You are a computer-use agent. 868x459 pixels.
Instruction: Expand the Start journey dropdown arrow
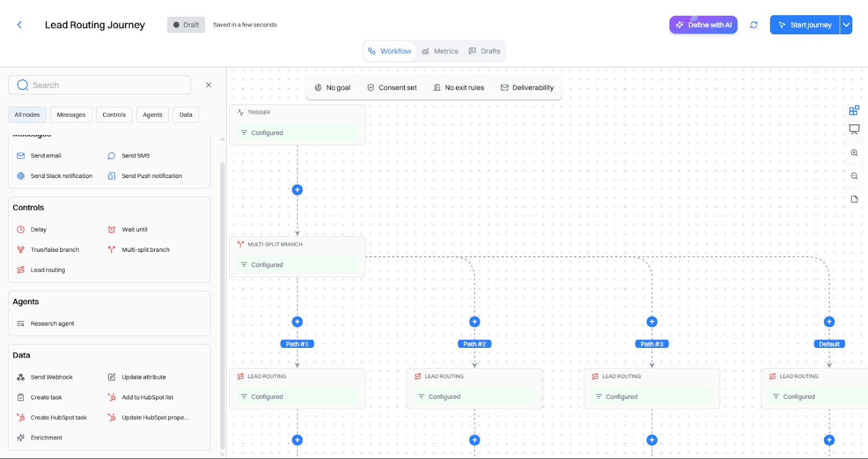[x=846, y=25]
